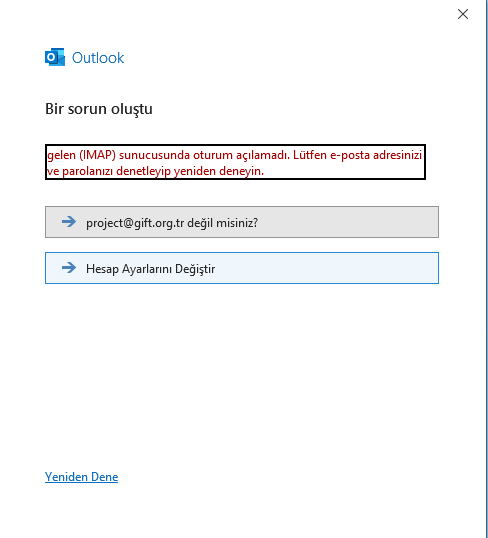
Task: Select the project@gift.org.tr email address text
Action: [135, 223]
